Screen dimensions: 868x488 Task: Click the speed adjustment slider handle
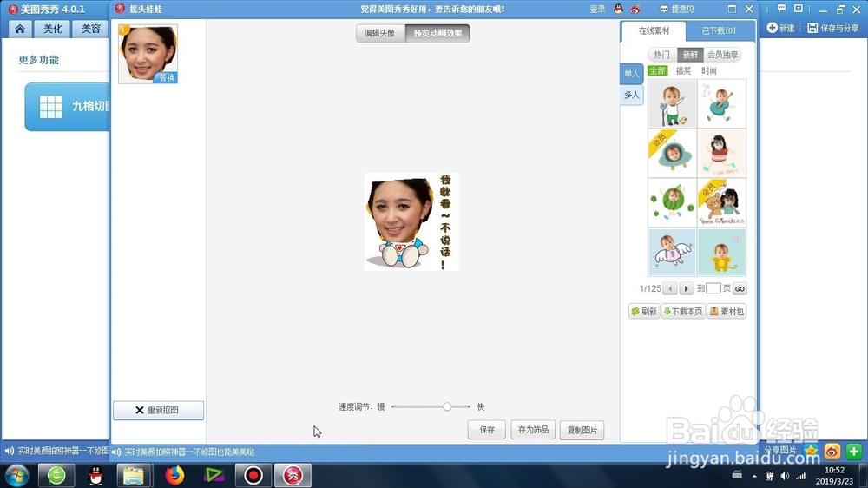447,406
